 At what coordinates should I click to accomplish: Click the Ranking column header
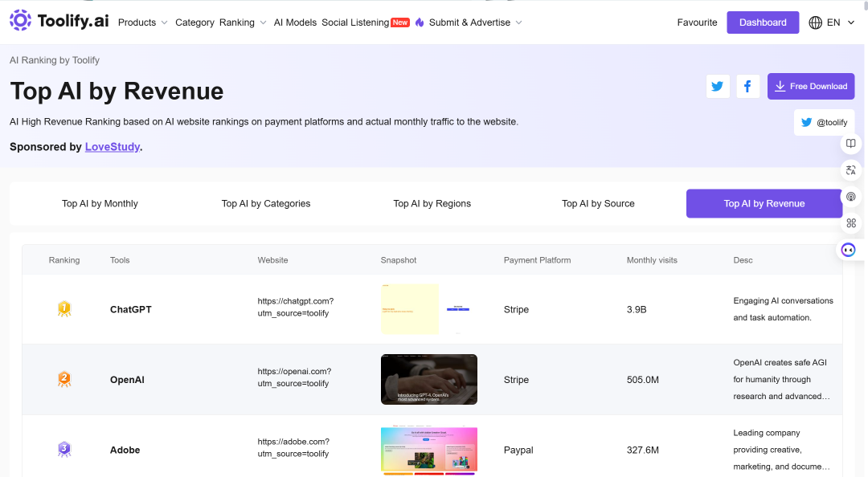64,260
